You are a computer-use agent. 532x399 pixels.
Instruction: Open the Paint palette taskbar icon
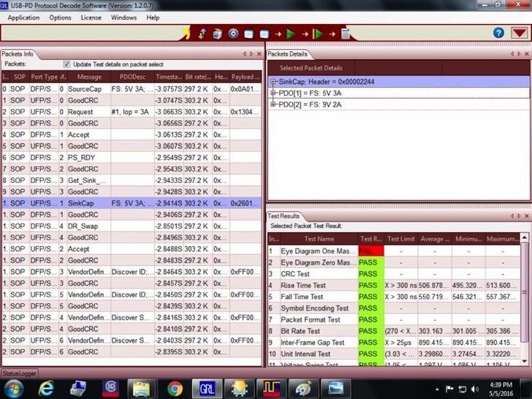303,389
